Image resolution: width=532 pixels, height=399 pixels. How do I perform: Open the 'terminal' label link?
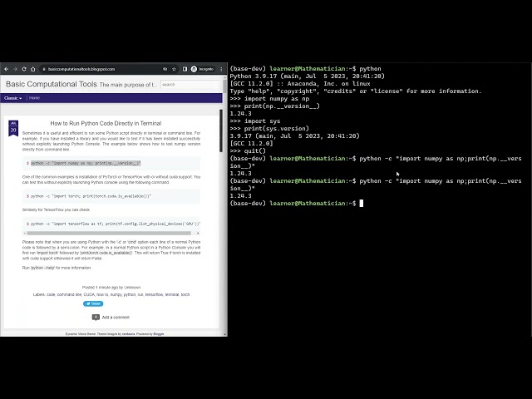point(172,294)
